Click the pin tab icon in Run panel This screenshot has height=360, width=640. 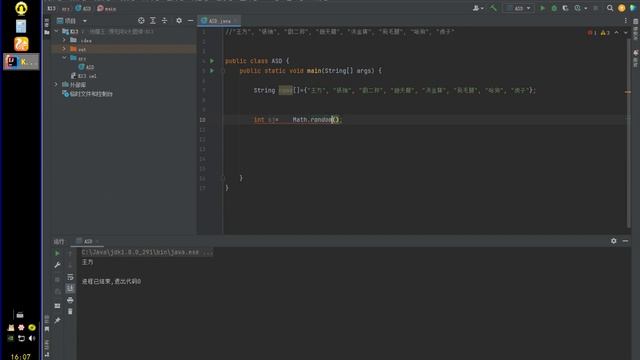point(57,320)
